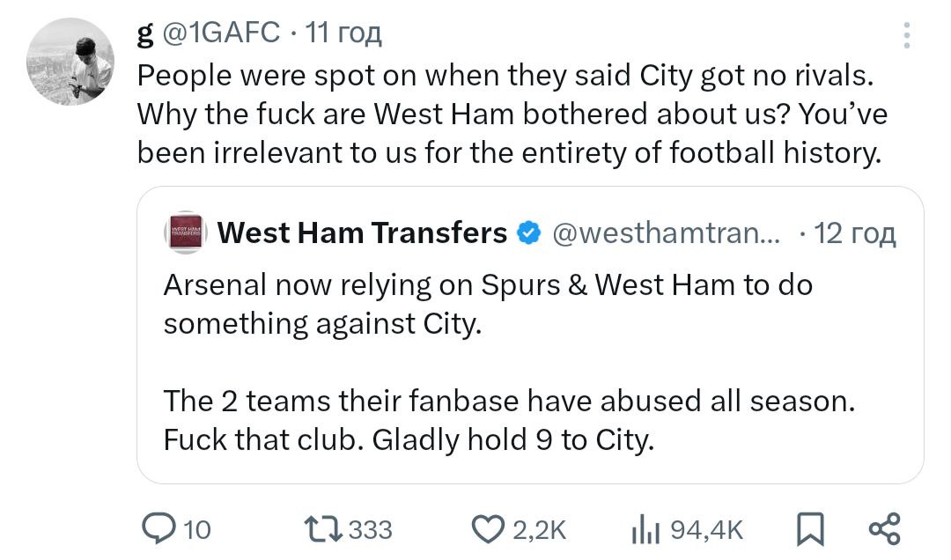Click the West Ham Transfers display name
The height and width of the screenshot is (560, 951).
362,233
